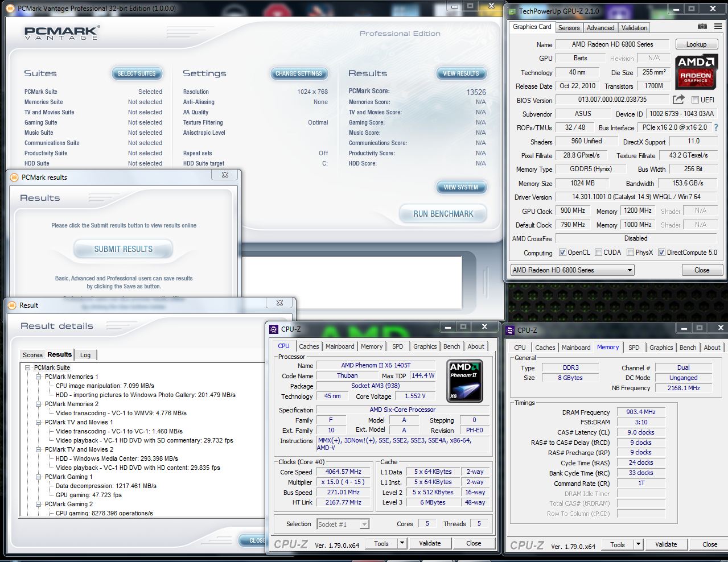Click the Bus Interface question mark icon
The width and height of the screenshot is (728, 562).
[x=716, y=127]
